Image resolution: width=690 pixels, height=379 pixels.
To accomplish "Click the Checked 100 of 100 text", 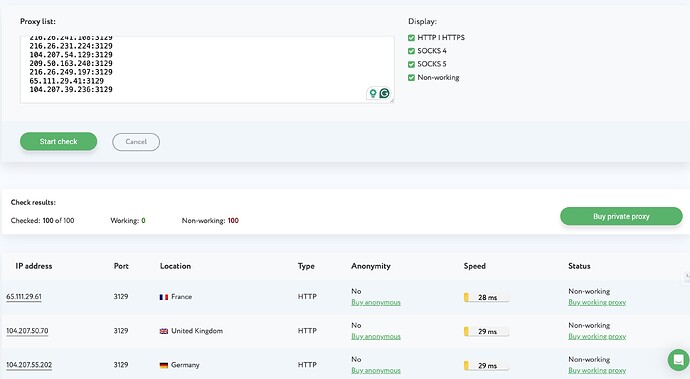I will pos(42,221).
